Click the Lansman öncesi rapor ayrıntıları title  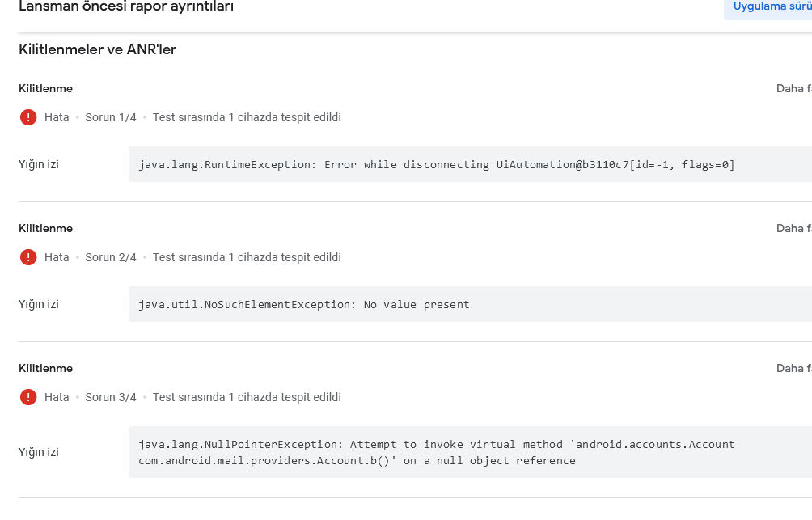126,6
